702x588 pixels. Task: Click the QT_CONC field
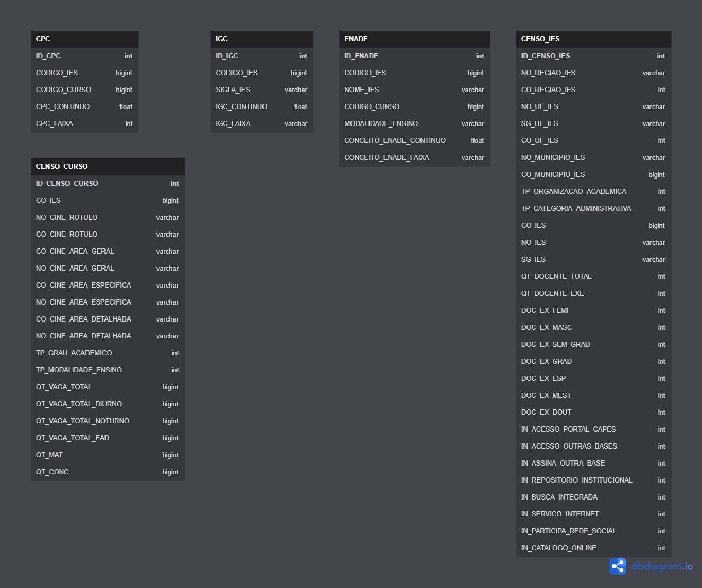coord(108,472)
